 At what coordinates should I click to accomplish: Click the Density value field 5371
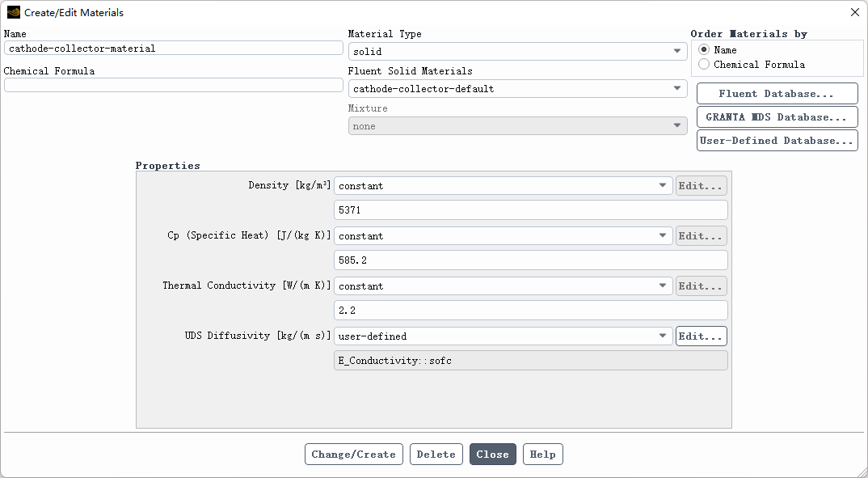point(530,210)
